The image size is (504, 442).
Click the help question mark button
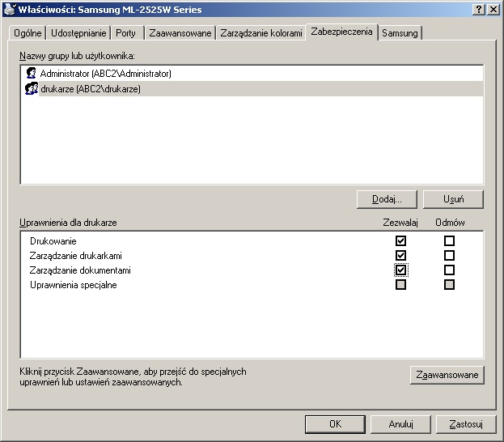point(479,10)
